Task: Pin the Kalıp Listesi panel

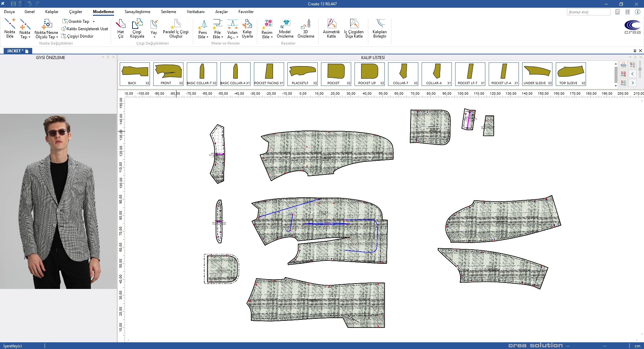Action: coord(635,57)
